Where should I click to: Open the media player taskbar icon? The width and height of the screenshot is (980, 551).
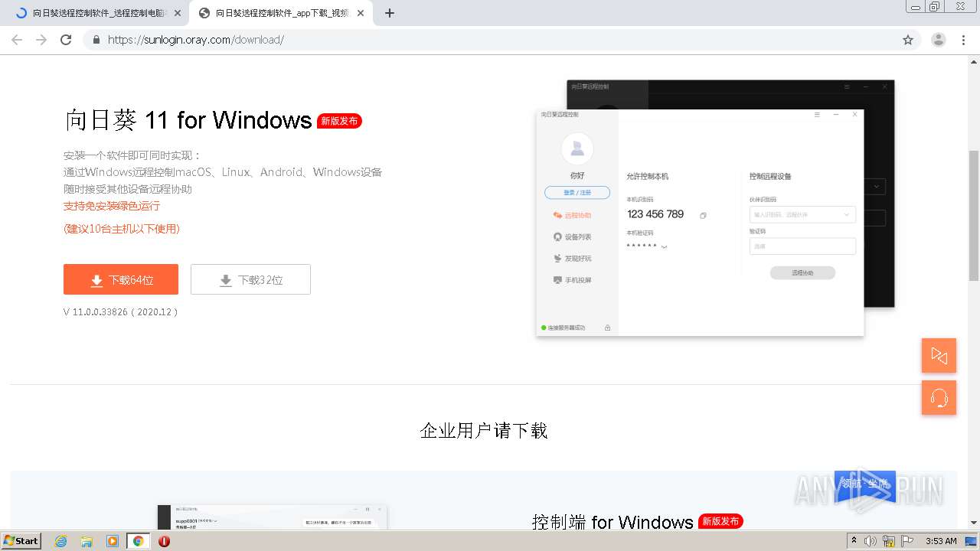[113, 541]
